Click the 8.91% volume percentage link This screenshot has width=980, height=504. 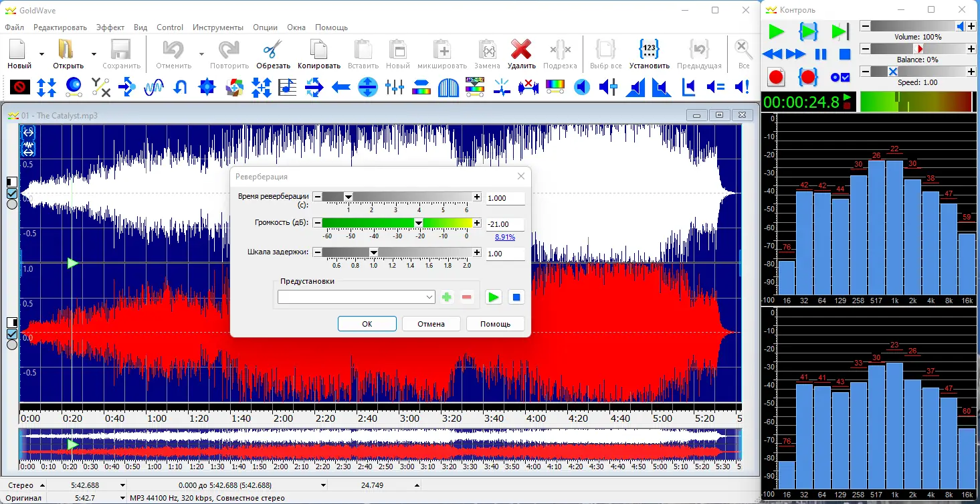pyautogui.click(x=504, y=237)
